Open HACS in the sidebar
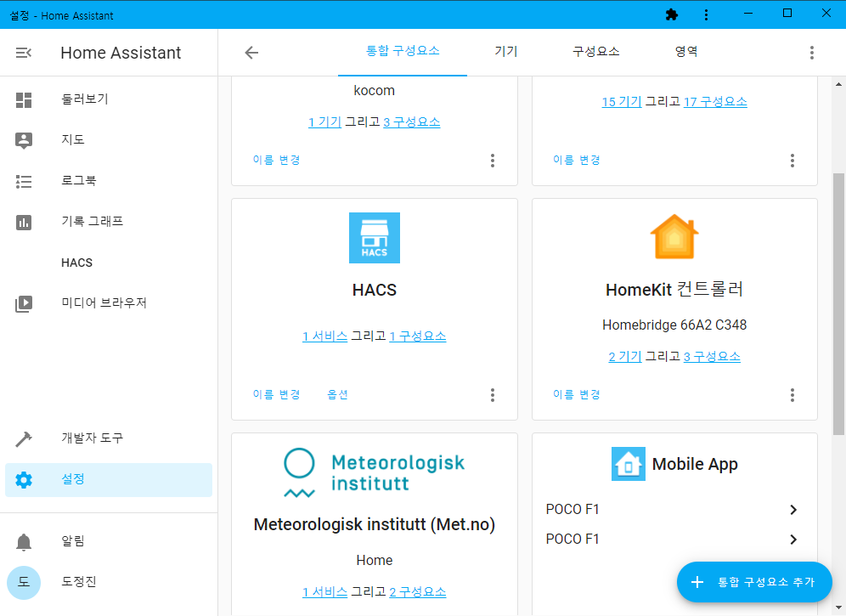 pyautogui.click(x=109, y=263)
